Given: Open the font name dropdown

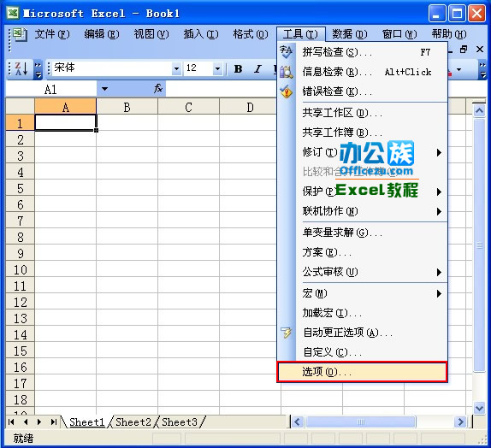Looking at the screenshot, I should (176, 68).
